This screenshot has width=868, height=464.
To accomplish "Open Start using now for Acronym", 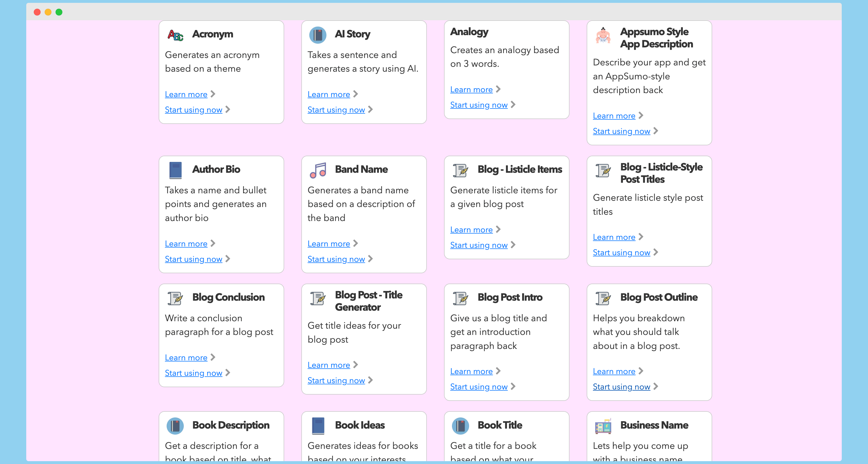I will (x=193, y=110).
